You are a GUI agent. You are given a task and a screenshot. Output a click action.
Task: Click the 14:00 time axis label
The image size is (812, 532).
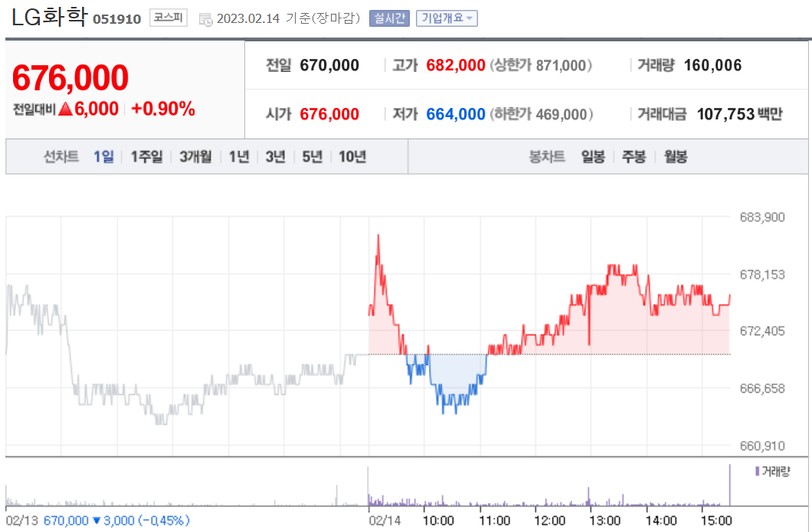(x=661, y=521)
